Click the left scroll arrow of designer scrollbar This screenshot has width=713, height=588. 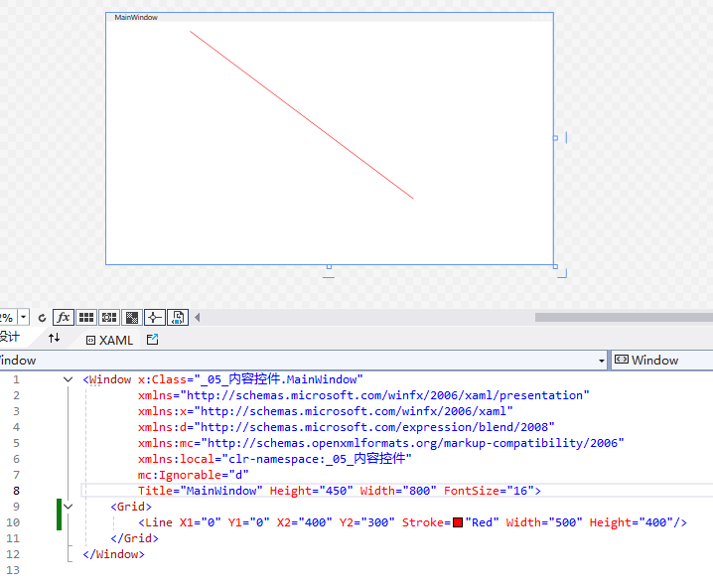tap(197, 318)
